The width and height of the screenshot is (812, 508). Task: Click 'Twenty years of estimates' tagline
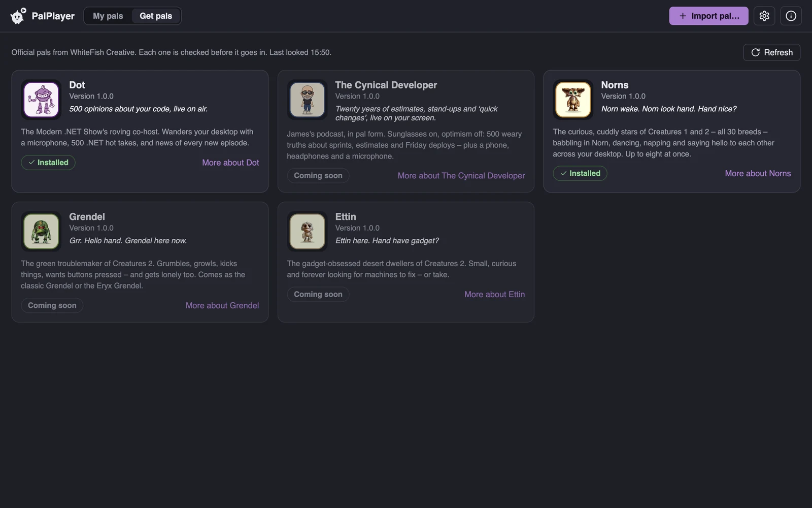(x=416, y=113)
